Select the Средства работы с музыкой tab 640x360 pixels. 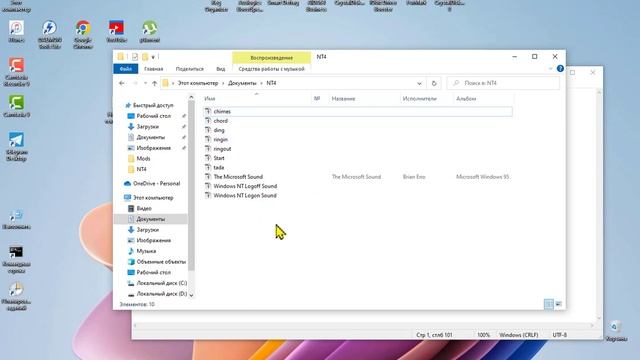(271, 69)
